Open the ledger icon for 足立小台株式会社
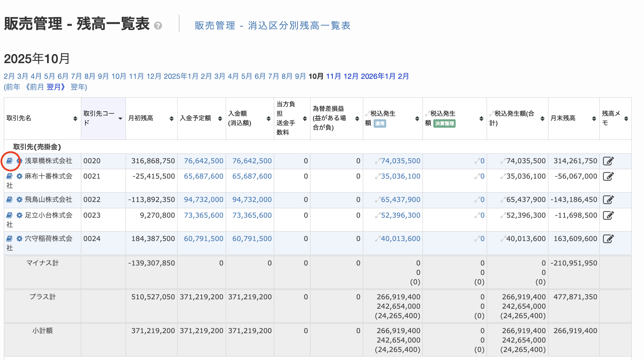Viewport: 644px width, 360px height. pyautogui.click(x=10, y=215)
